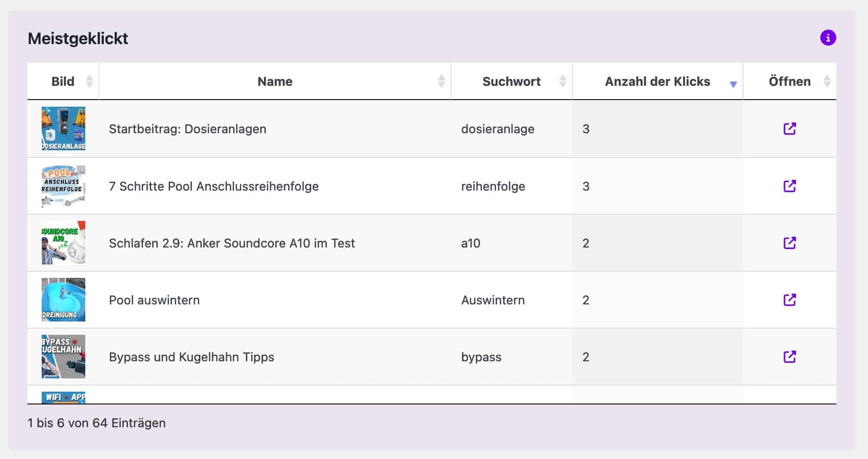Open link icon for 7 Schritte Pool Anschlussreihenfolge
The width and height of the screenshot is (868, 459).
coord(789,186)
